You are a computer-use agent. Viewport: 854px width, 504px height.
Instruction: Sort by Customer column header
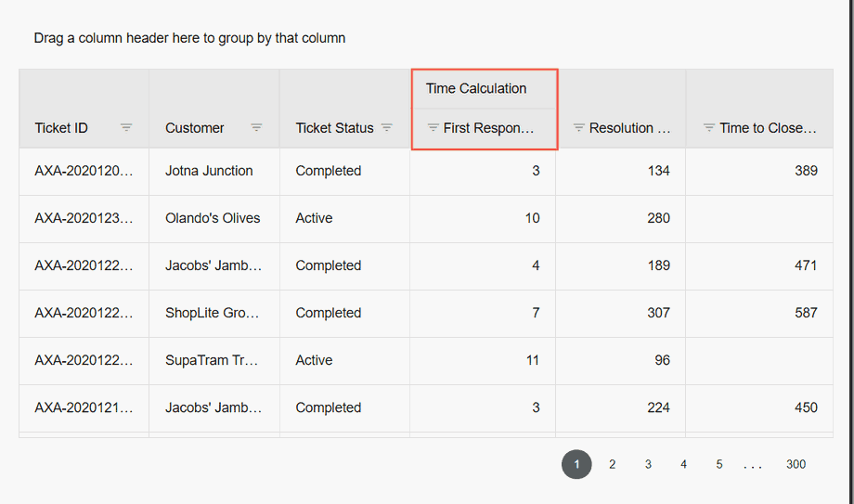click(x=195, y=128)
